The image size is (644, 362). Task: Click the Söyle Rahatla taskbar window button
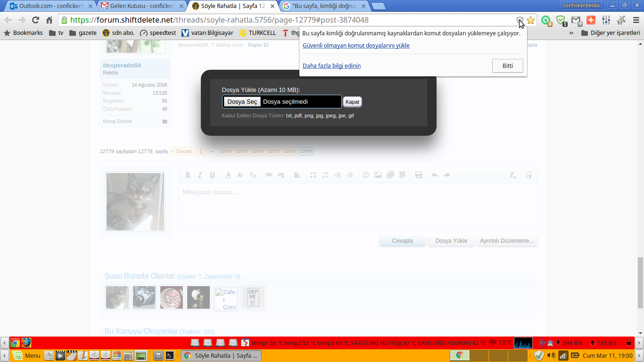tap(221, 355)
